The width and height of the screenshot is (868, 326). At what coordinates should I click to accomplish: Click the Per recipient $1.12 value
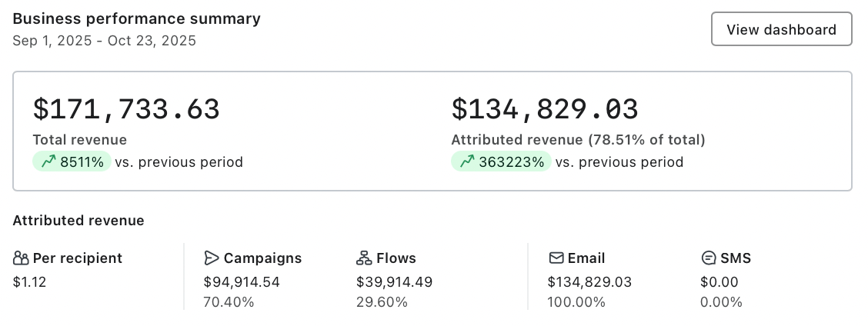coord(30,282)
